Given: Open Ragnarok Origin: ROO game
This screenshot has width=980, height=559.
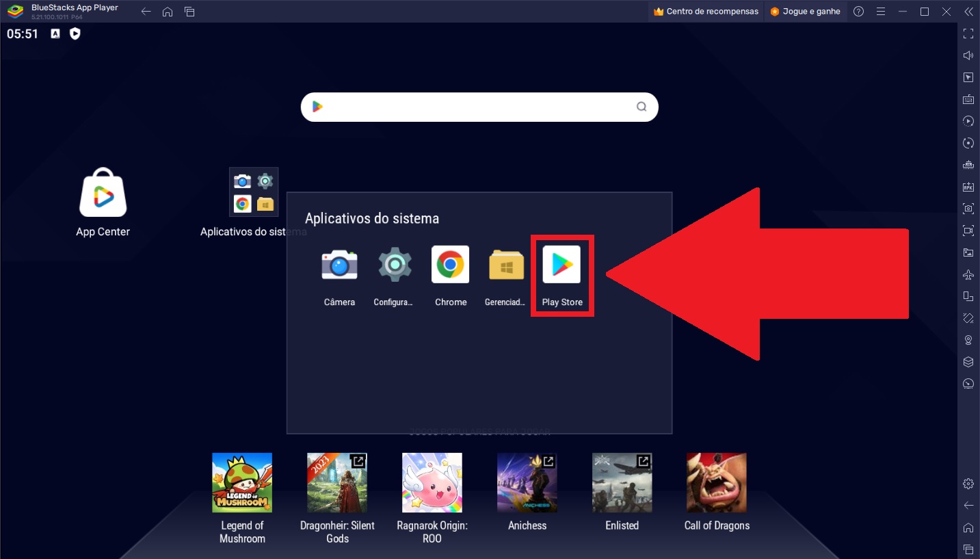Looking at the screenshot, I should click(432, 482).
